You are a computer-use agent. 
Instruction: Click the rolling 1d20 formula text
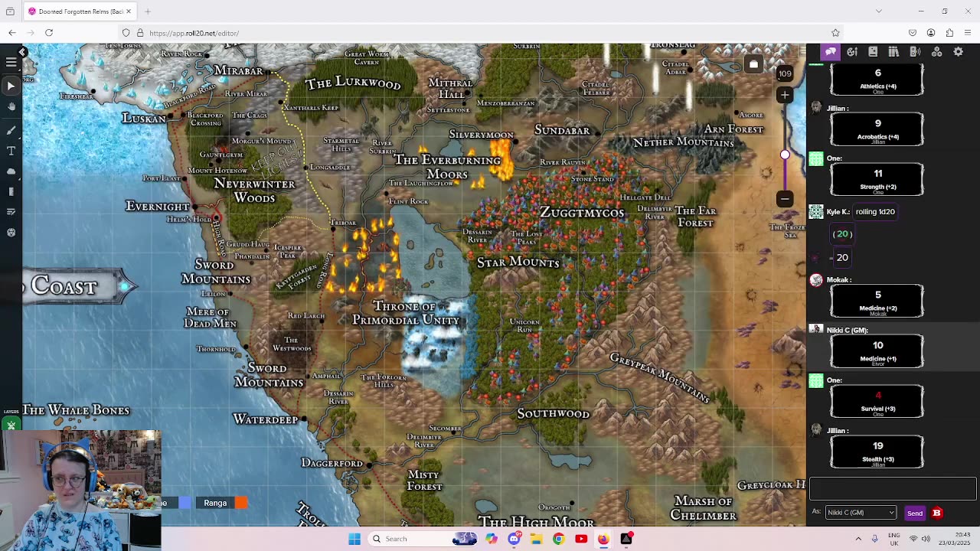click(x=875, y=211)
